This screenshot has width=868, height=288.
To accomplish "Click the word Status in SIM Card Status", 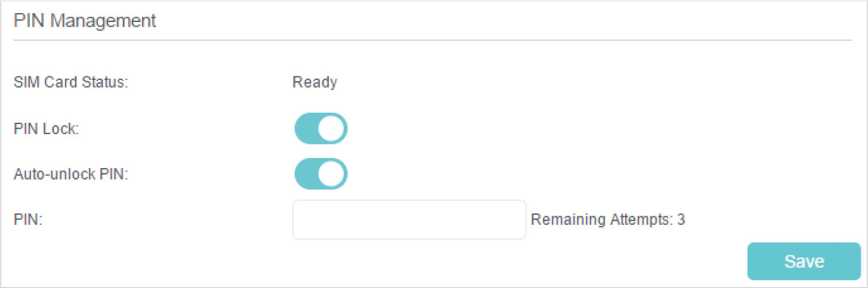I will click(x=109, y=82).
